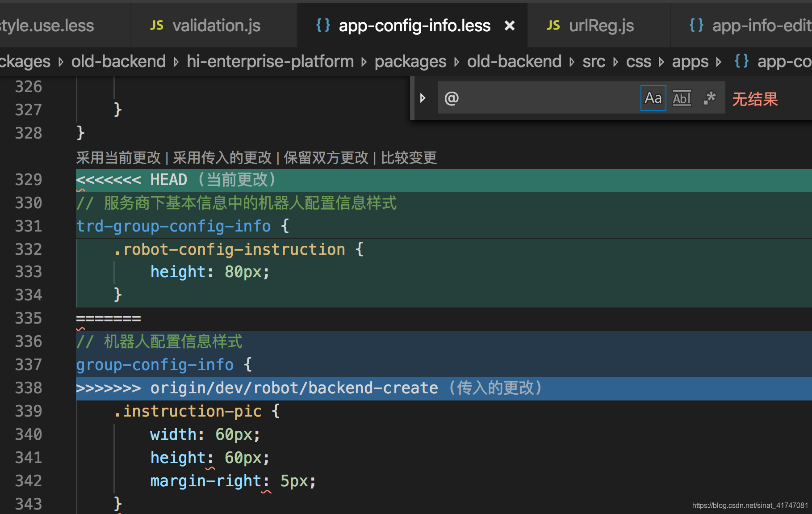Click 采用当前更改 to accept current change
Viewport: 812px width, 514px height.
(x=118, y=157)
